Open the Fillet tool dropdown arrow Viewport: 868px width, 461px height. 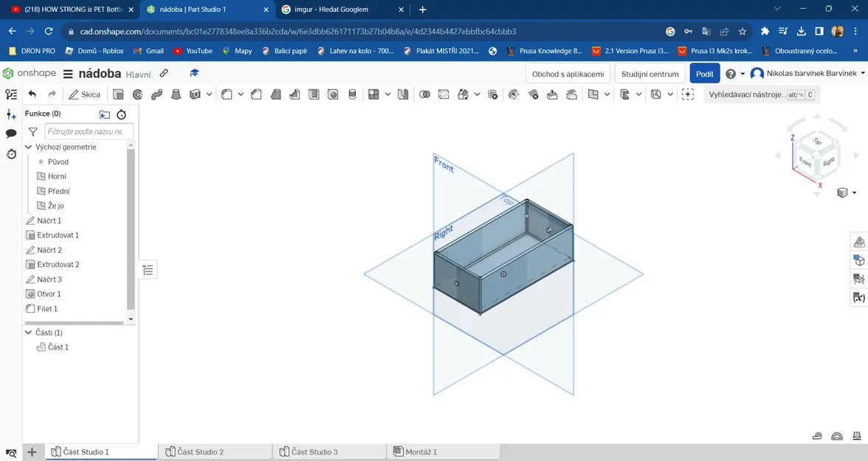(x=241, y=94)
